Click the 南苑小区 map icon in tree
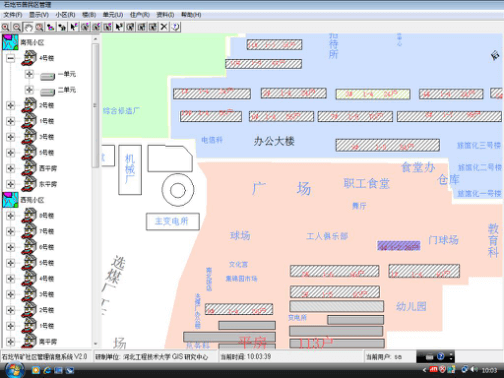The image size is (504, 378). pyautogui.click(x=10, y=42)
